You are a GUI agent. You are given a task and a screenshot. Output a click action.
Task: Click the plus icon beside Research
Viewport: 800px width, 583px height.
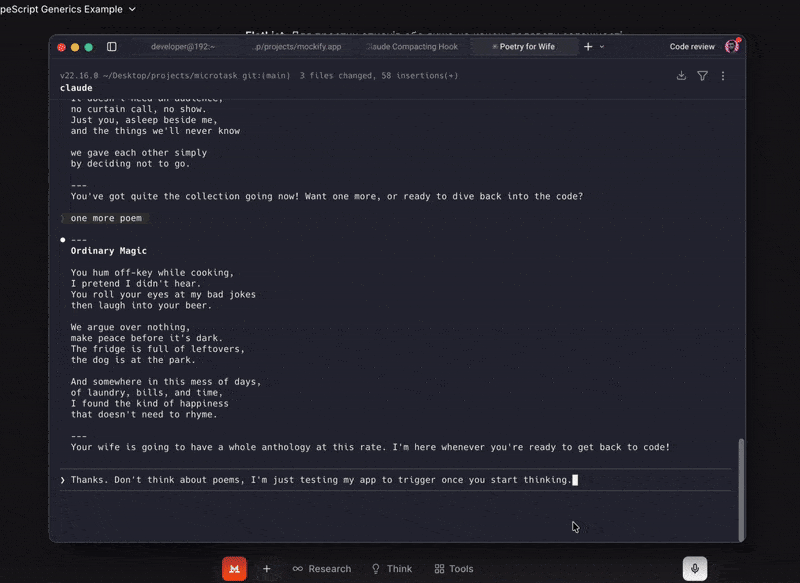tap(267, 569)
